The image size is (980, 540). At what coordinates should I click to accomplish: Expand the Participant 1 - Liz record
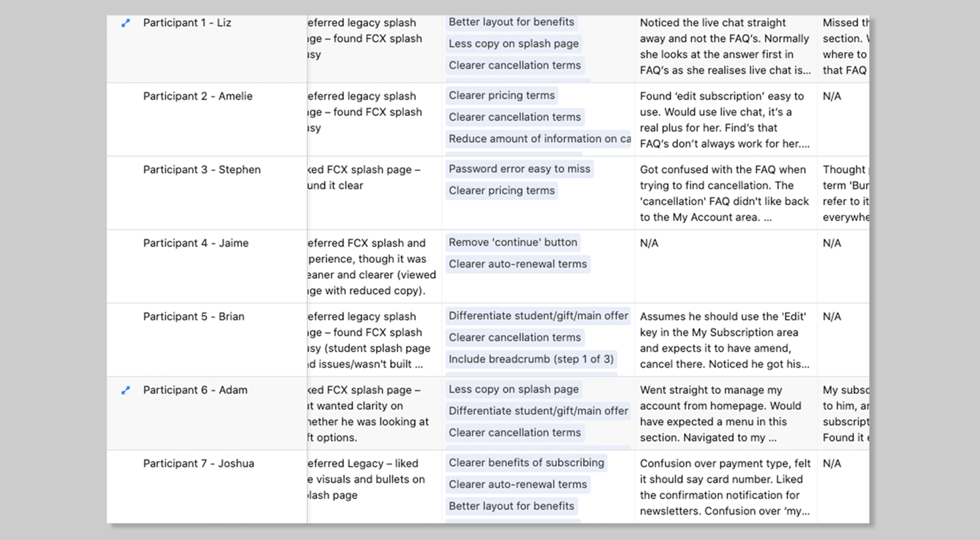(x=126, y=23)
